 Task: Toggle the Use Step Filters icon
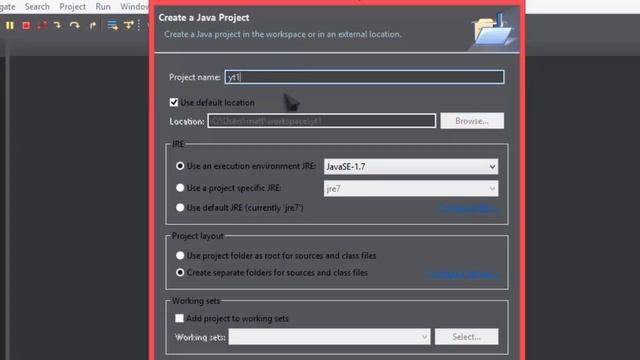tap(129, 25)
